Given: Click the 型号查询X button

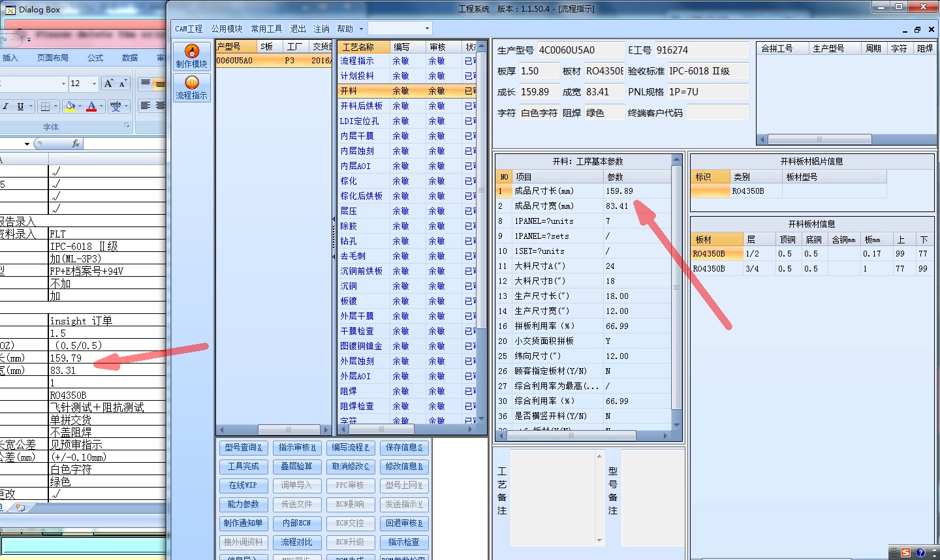Looking at the screenshot, I should coord(243,447).
